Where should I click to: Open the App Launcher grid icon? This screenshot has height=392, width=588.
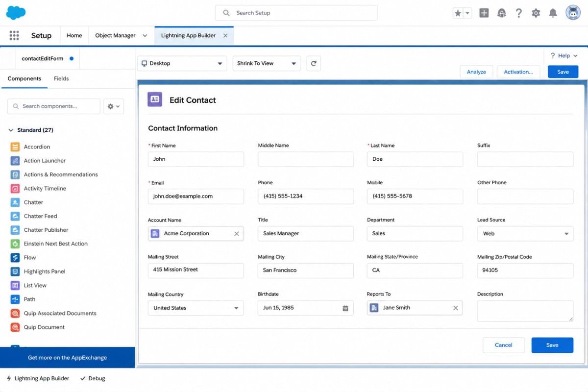(x=14, y=35)
